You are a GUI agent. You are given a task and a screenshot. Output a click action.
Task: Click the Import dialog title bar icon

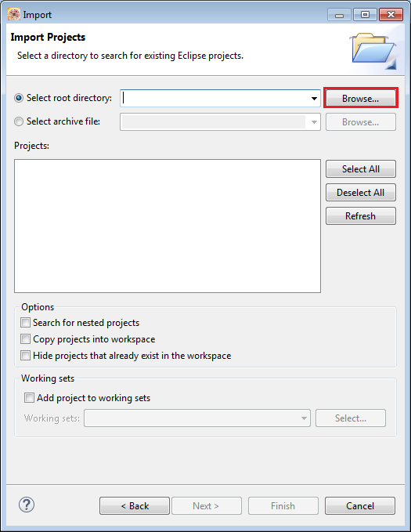click(x=14, y=15)
